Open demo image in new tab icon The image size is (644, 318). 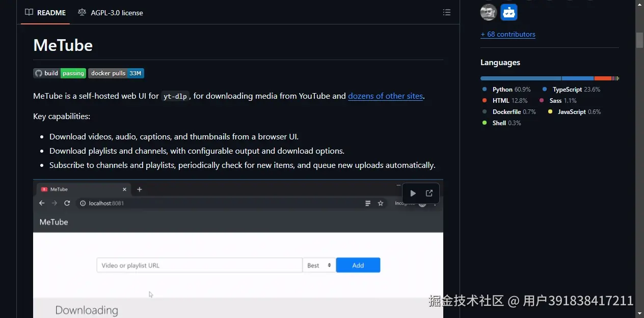pyautogui.click(x=429, y=193)
